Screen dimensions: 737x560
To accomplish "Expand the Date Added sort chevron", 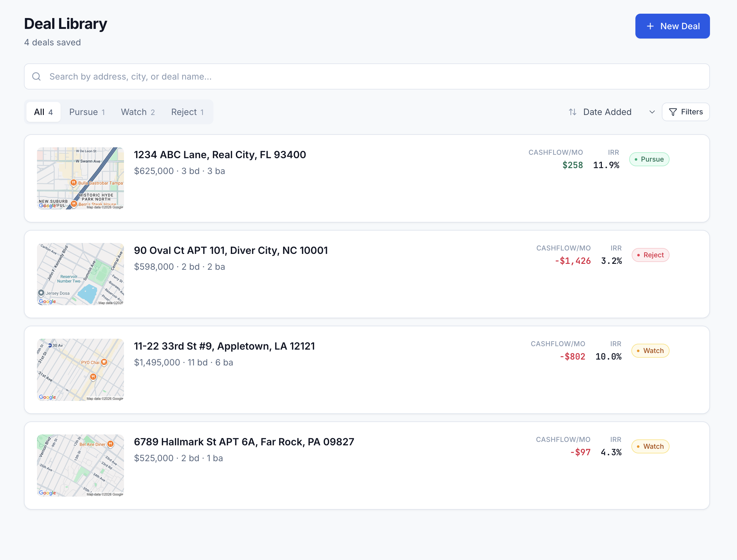I will pos(652,112).
